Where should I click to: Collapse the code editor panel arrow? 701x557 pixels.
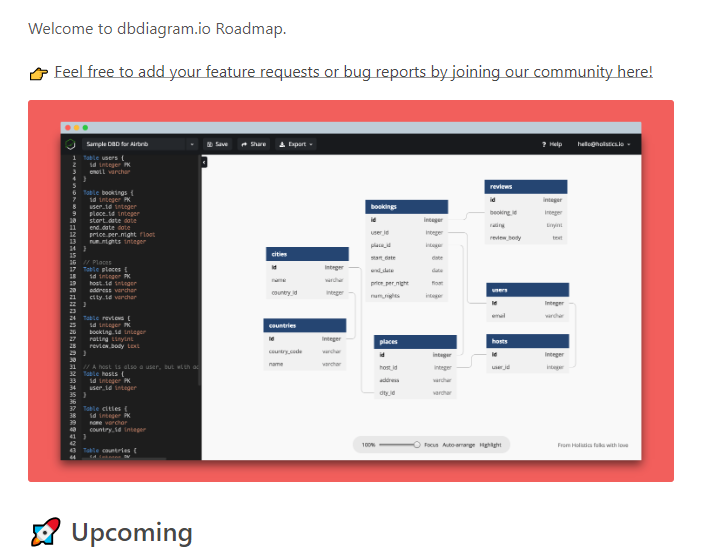(204, 161)
